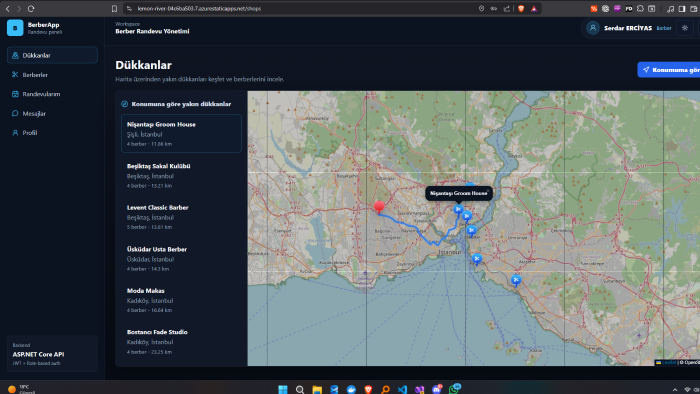Open Visual Studio Code from the taskbar

[x=402, y=390]
